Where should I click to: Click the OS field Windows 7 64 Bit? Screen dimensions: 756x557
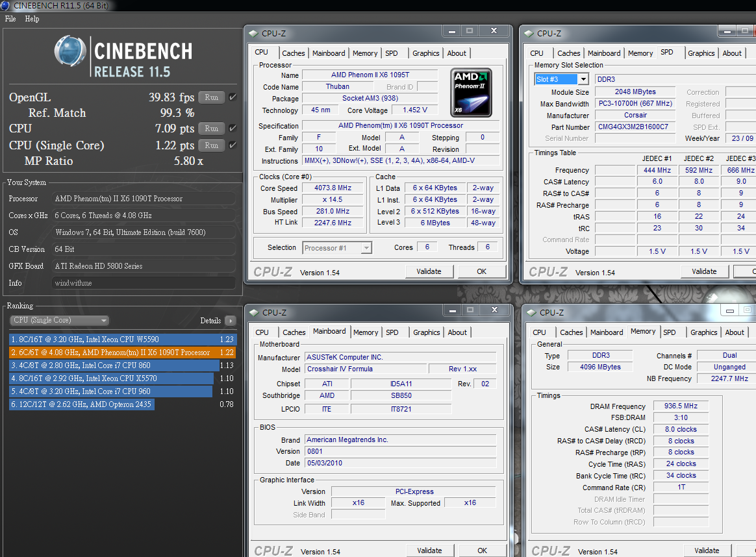144,232
